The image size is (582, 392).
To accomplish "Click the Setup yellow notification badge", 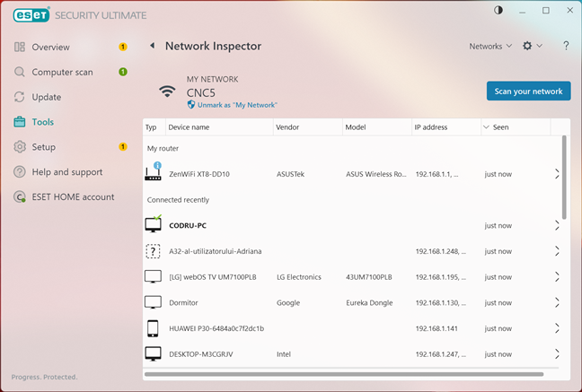I will [123, 146].
